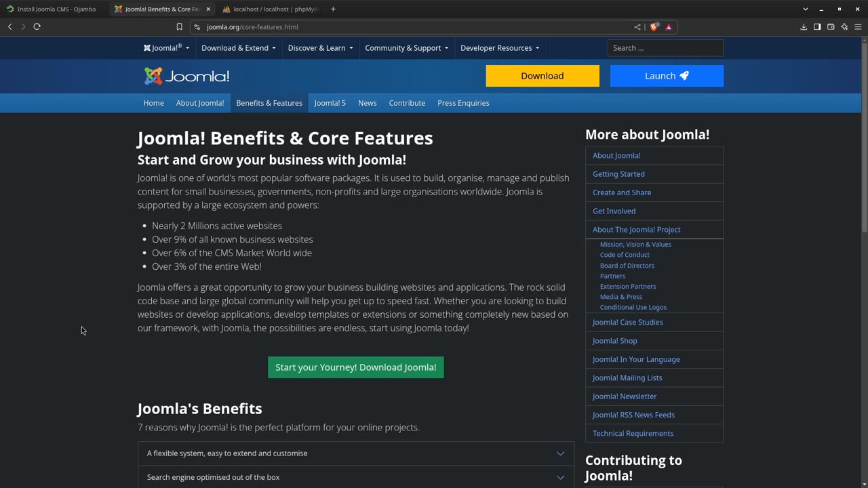Image resolution: width=868 pixels, height=488 pixels.
Task: Open the downloads icon in browser toolbar
Action: coord(804,27)
